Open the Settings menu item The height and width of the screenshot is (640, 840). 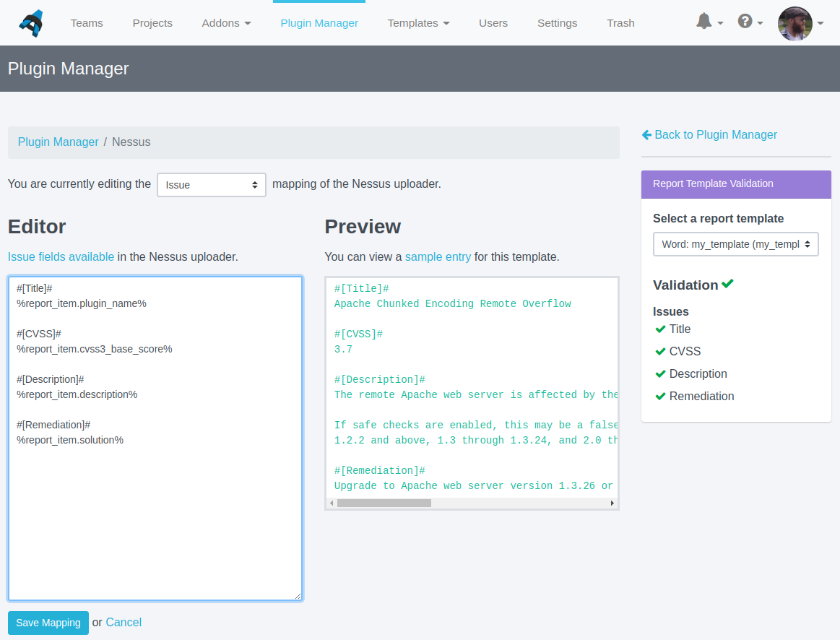pos(557,22)
